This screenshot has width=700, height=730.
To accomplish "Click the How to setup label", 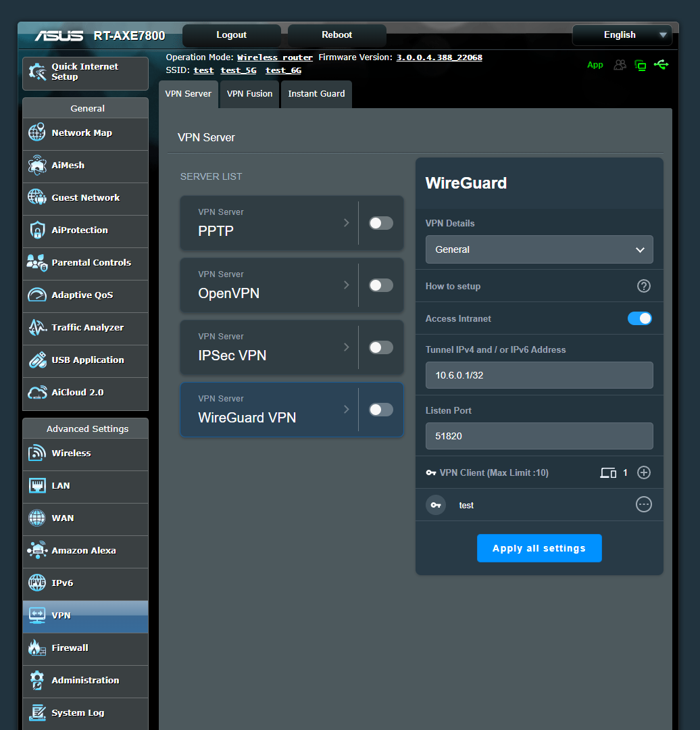I will point(453,287).
